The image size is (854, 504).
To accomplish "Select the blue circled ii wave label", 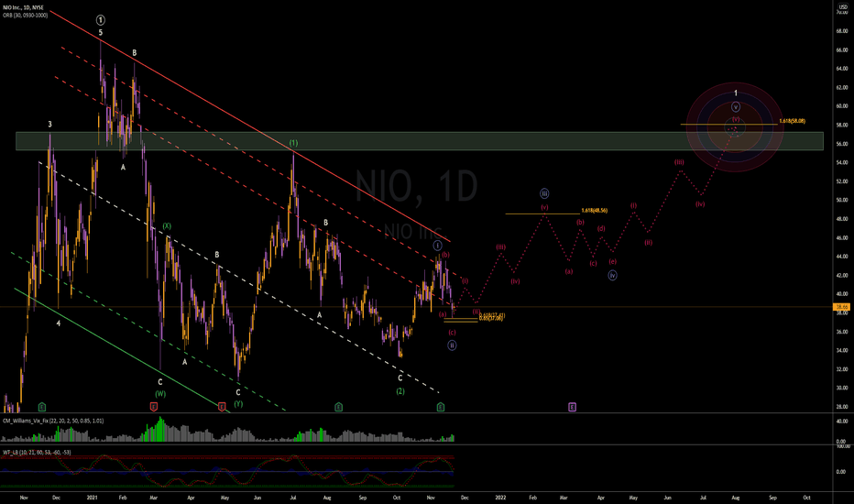I will pos(452,345).
